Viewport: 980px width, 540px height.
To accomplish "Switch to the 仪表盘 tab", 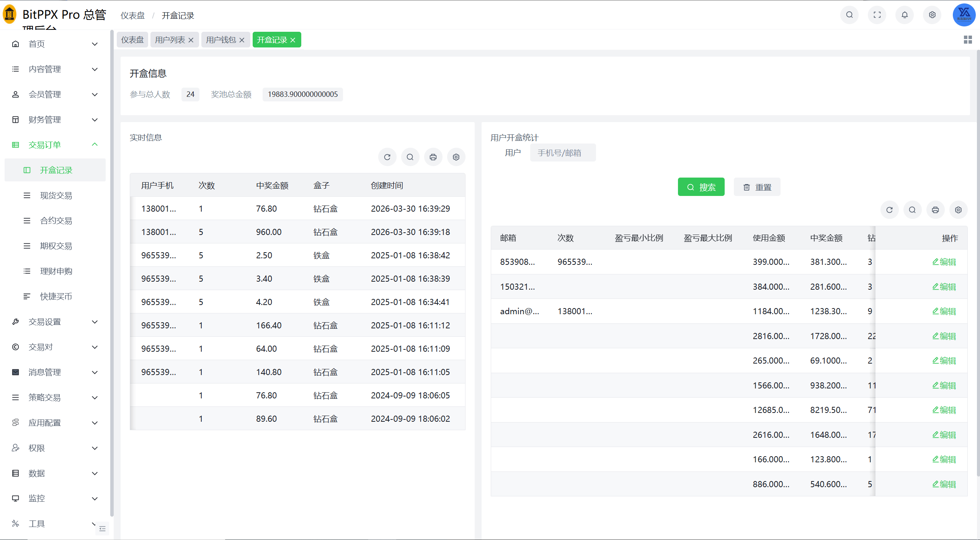I will coord(132,40).
